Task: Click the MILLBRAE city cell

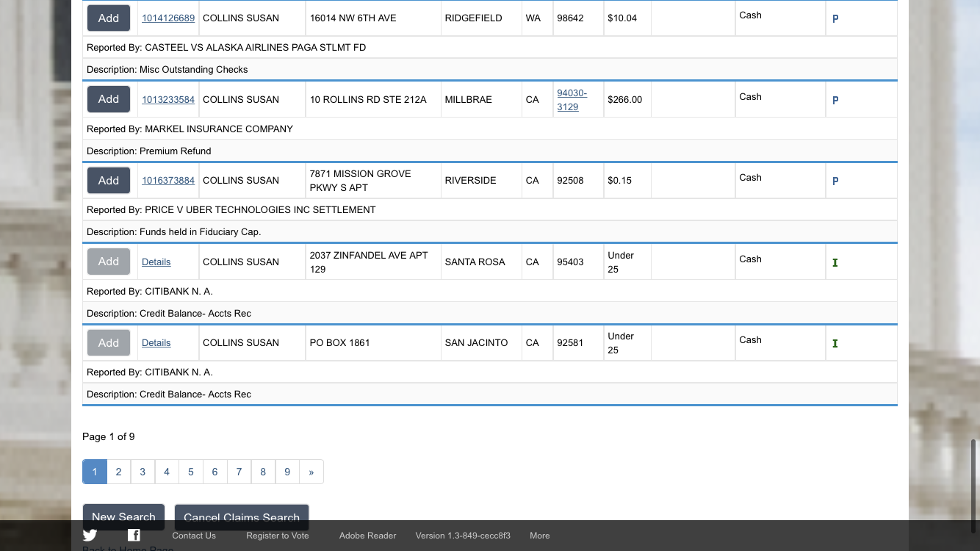Action: tap(480, 99)
